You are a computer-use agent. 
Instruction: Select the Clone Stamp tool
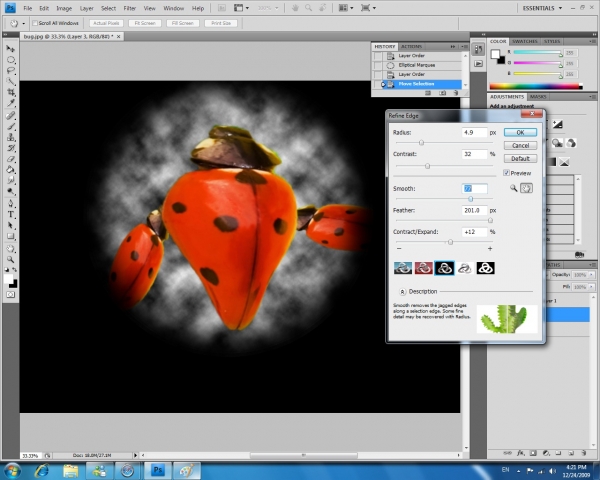point(11,137)
